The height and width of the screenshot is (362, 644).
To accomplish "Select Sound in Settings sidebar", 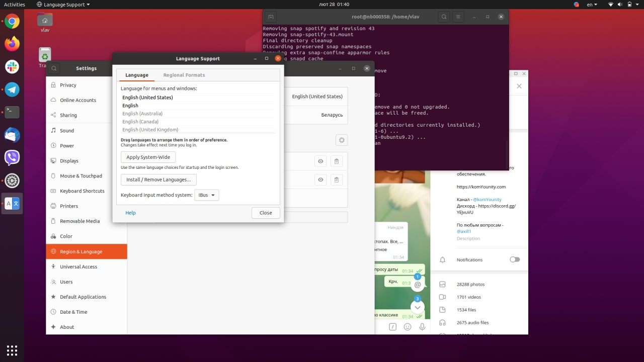I will click(87, 130).
